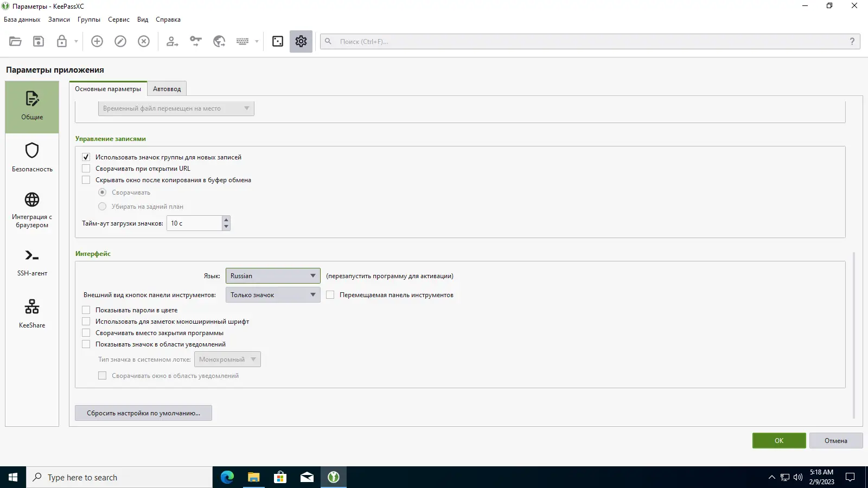
Task: Open Интеграция с браузером category
Action: point(32,210)
